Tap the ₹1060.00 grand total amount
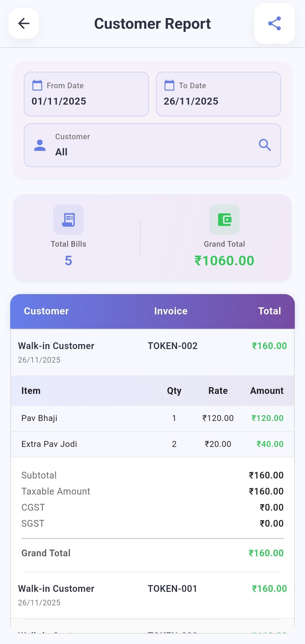 point(224,261)
